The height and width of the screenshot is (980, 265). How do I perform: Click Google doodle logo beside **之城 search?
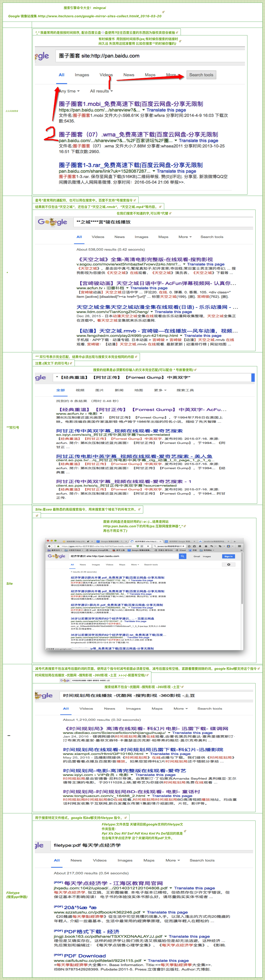[x=52, y=222]
